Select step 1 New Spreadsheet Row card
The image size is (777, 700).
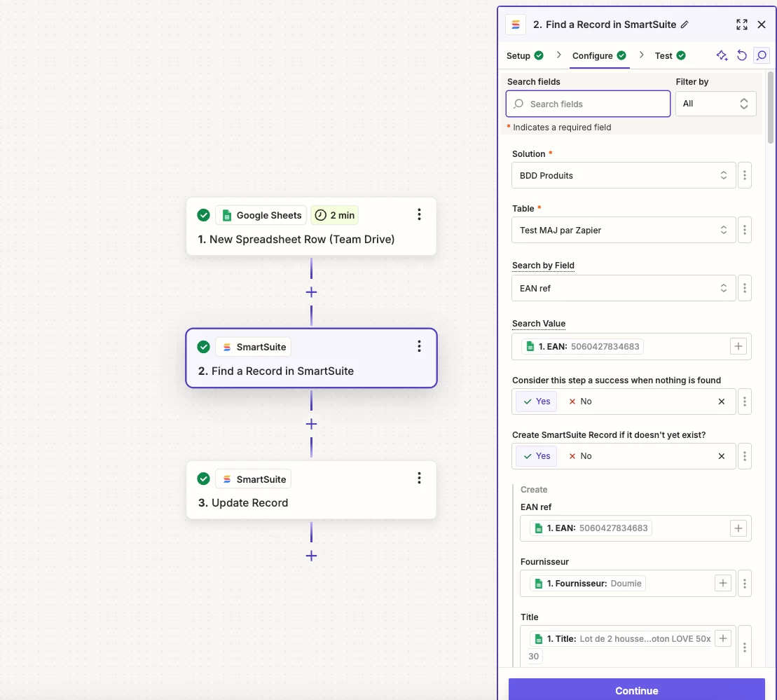point(311,226)
